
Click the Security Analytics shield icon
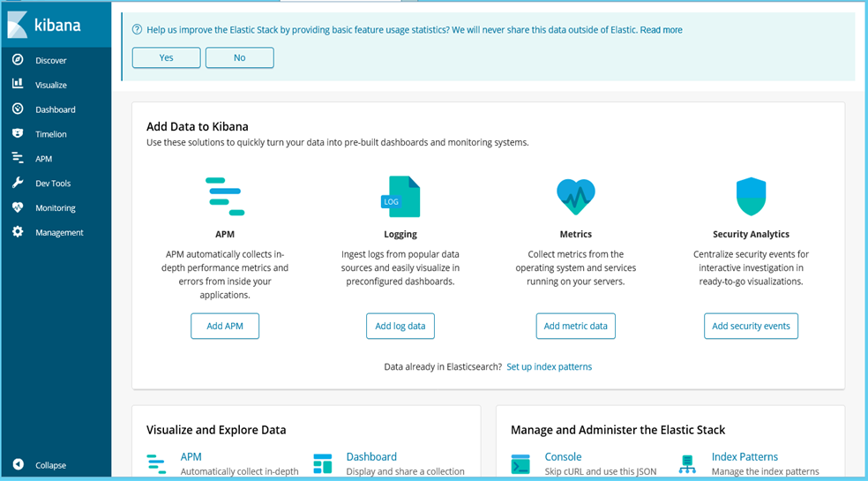752,196
